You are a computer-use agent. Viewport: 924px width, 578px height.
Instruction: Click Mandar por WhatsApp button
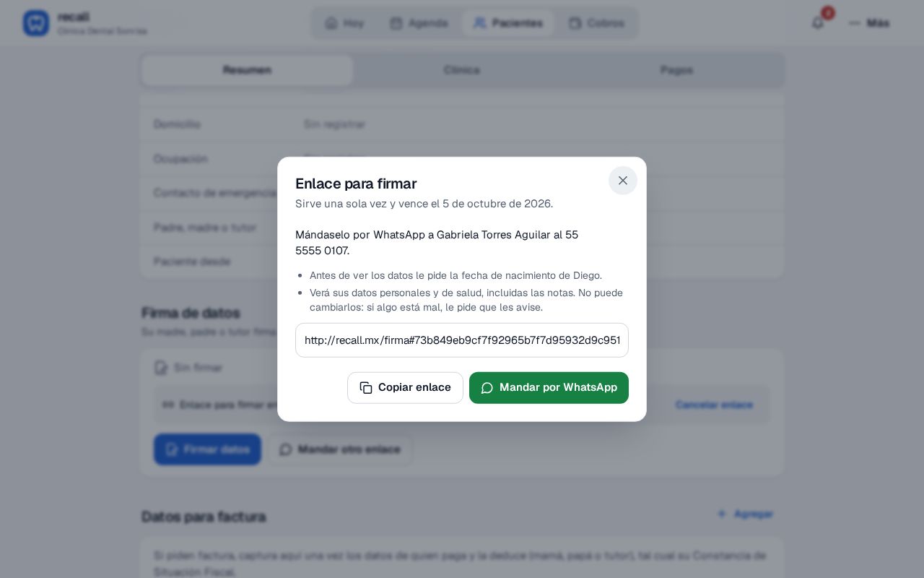[x=549, y=388]
